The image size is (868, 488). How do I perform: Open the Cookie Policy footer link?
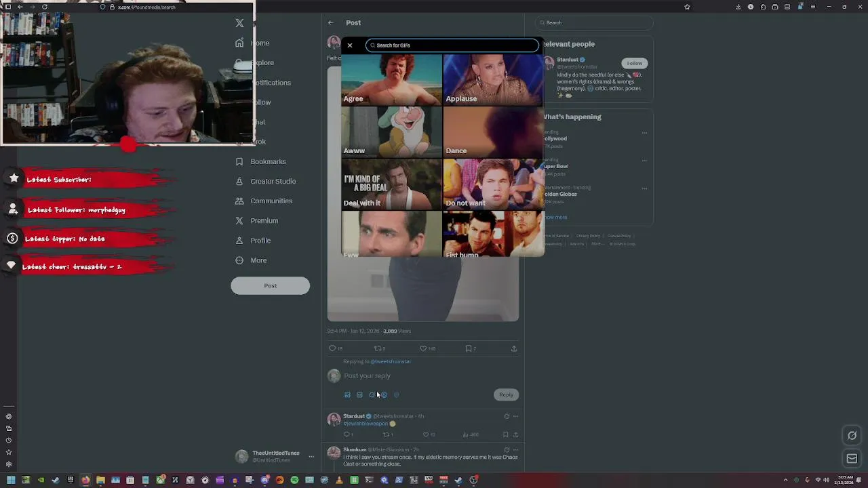coord(619,236)
